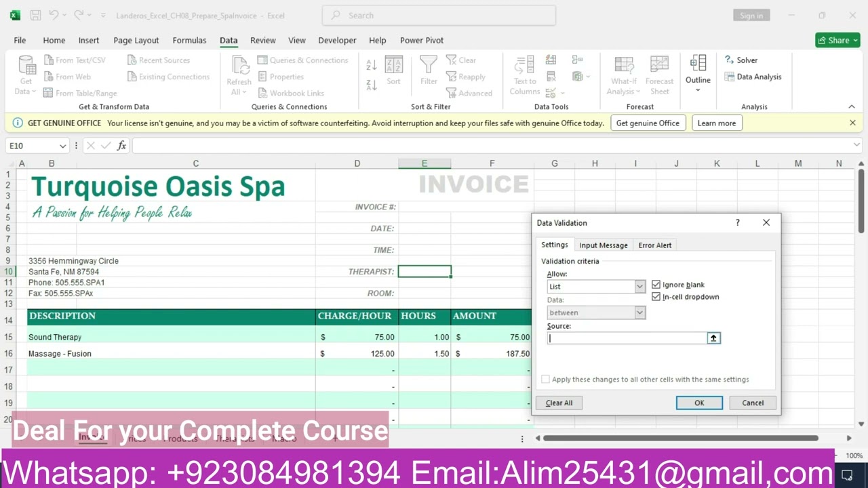Dismiss the genuine Office warning bar

pos(852,123)
